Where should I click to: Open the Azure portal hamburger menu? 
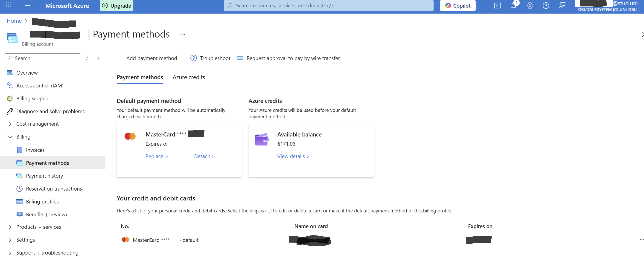coord(27,6)
